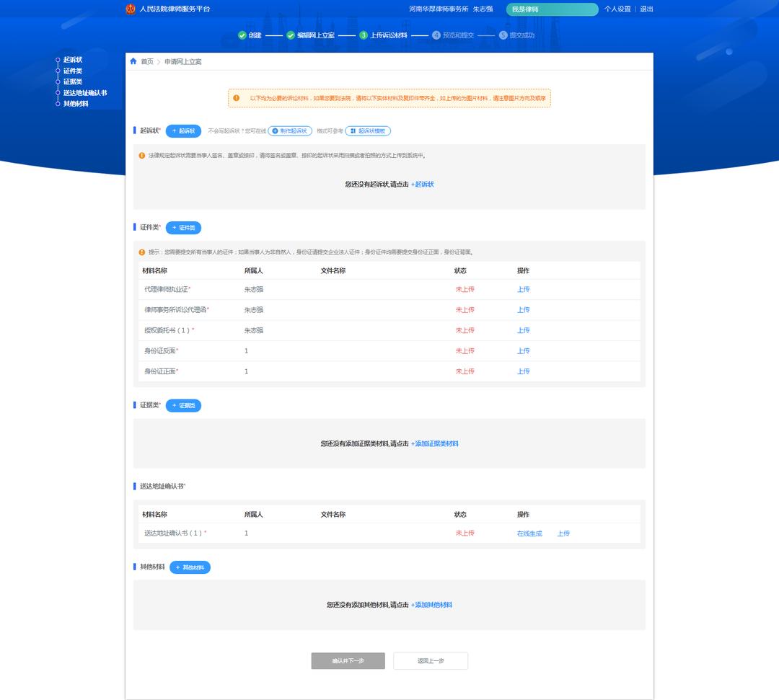Click 制作起诉状 online button
This screenshot has height=700, width=779.
(x=290, y=131)
